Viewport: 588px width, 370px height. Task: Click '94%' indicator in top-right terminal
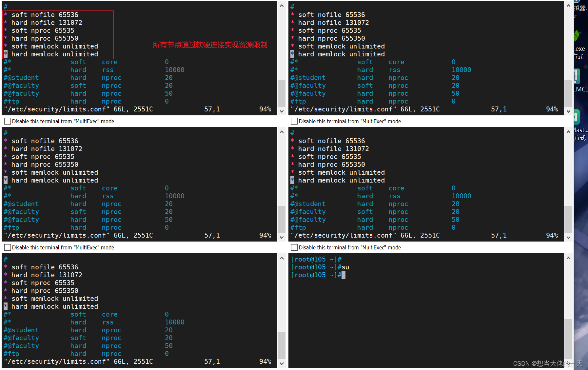(x=552, y=109)
